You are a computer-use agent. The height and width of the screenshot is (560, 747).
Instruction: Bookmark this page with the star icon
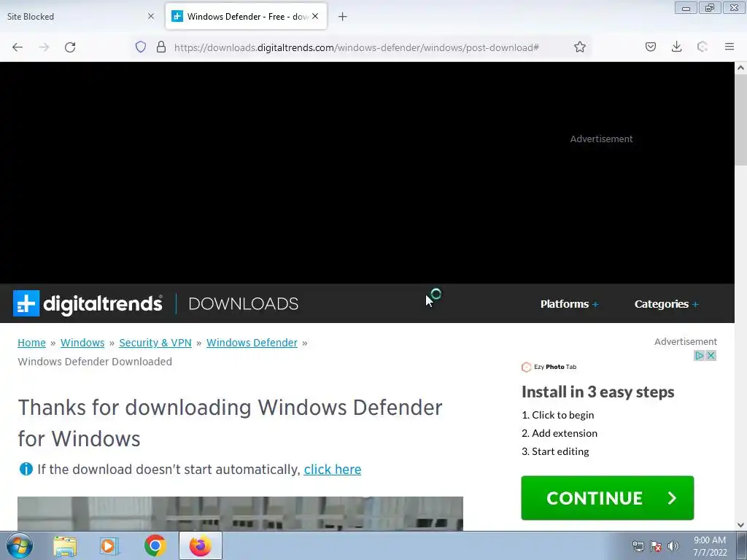(x=580, y=47)
